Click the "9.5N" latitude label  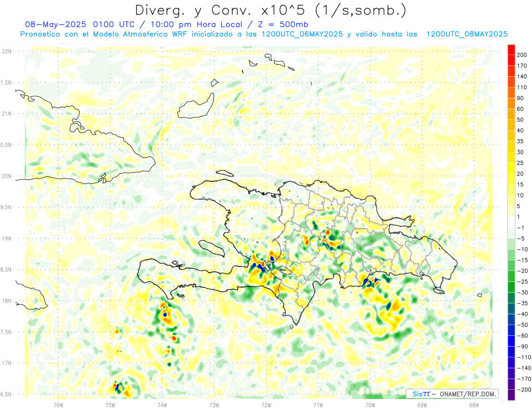(x=5, y=207)
